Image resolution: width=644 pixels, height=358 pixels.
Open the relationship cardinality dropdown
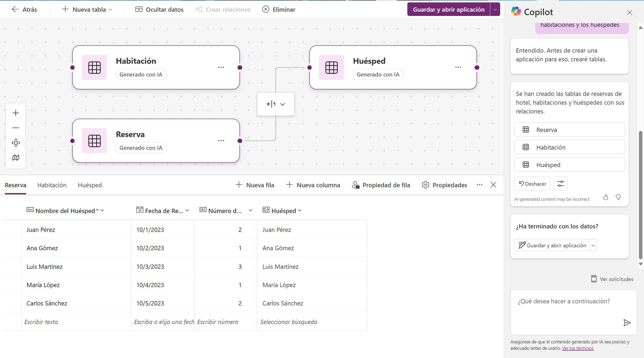(283, 104)
